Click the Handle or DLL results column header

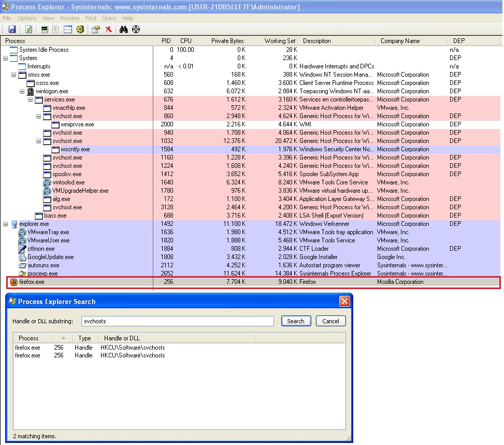tap(177, 338)
